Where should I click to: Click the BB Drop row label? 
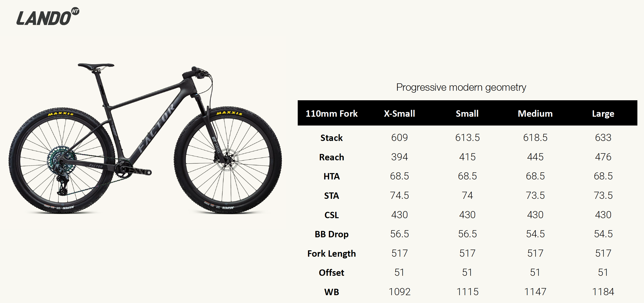point(332,234)
